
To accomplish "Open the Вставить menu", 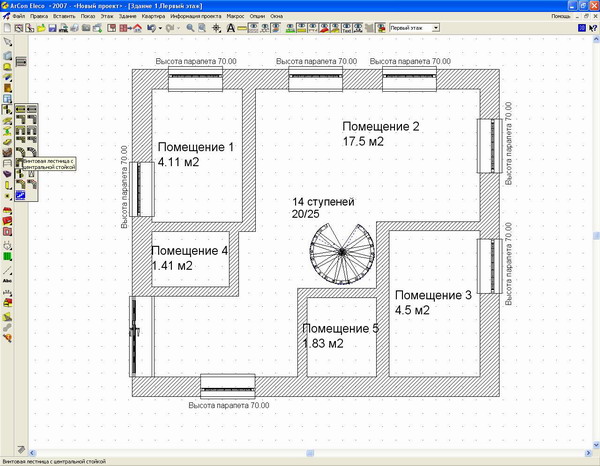I will [x=64, y=16].
